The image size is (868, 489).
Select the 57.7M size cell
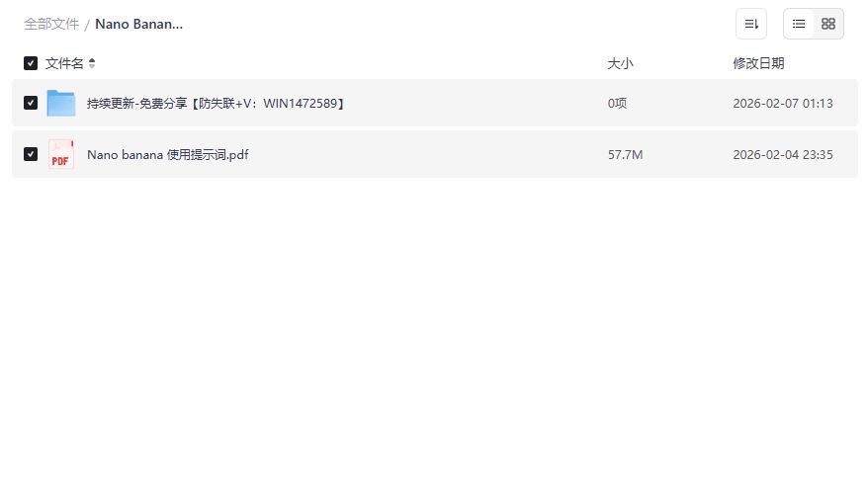pyautogui.click(x=625, y=155)
